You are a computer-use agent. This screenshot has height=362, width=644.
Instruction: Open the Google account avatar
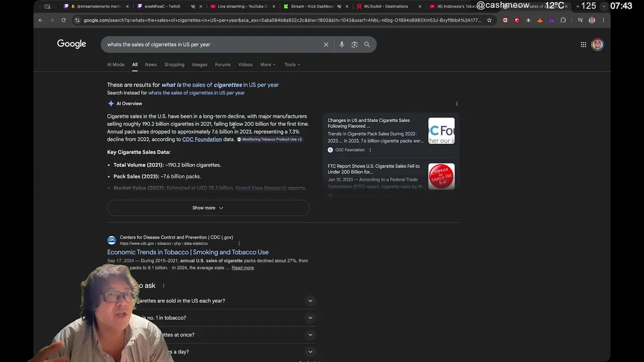597,44
